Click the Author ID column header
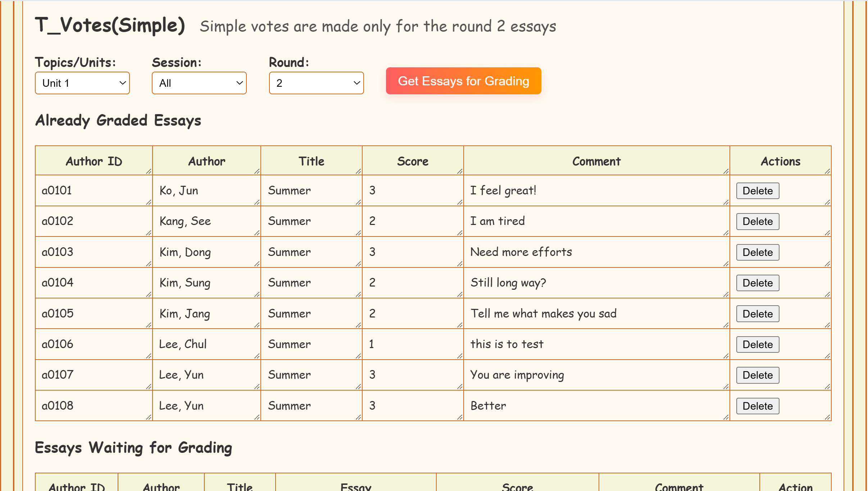Image resolution: width=868 pixels, height=491 pixels. coord(94,161)
